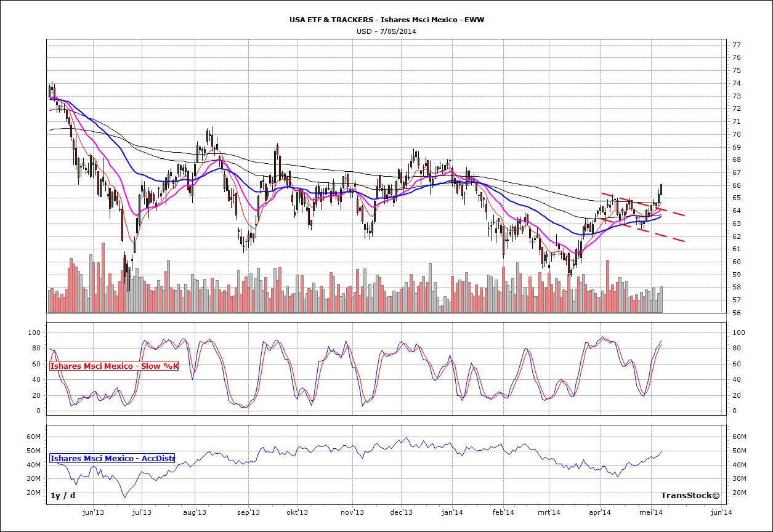
Task: Click the 65 price axis label
Action: click(737, 198)
